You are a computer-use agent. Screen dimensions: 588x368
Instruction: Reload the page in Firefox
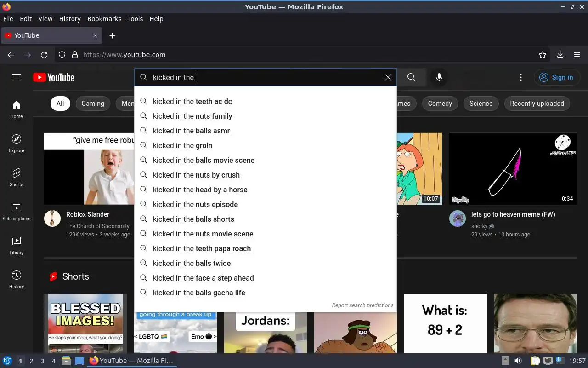click(44, 55)
